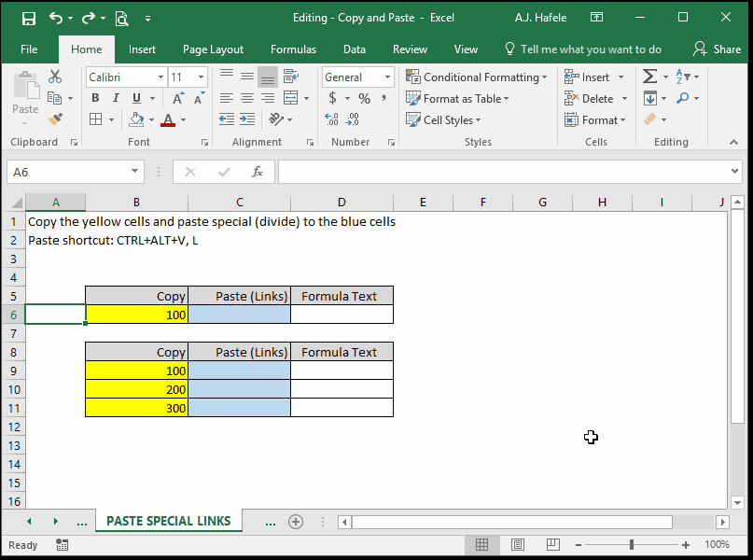Click the Save icon in quick access toolbar
Screen dimensions: 753x560
[x=29, y=19]
